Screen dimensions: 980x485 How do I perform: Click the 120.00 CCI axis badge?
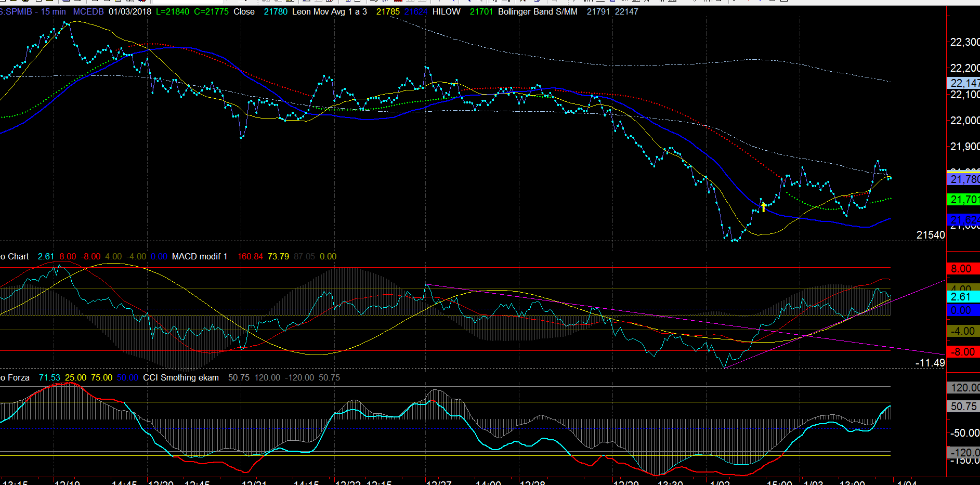(x=963, y=388)
